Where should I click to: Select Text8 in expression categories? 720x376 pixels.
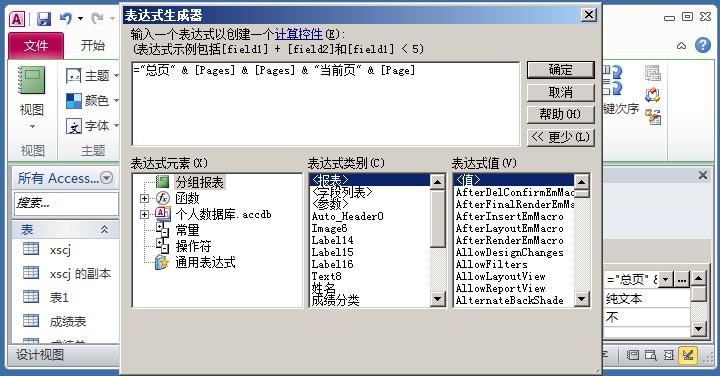coord(370,276)
